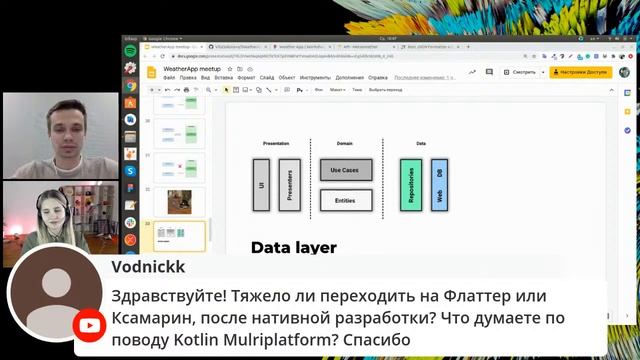Open the Формат menu
The image size is (640, 360).
[246, 78]
